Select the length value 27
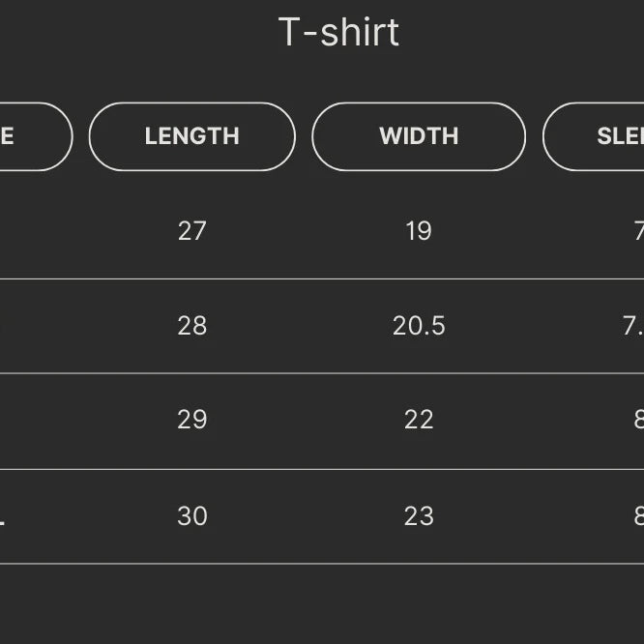 (192, 230)
